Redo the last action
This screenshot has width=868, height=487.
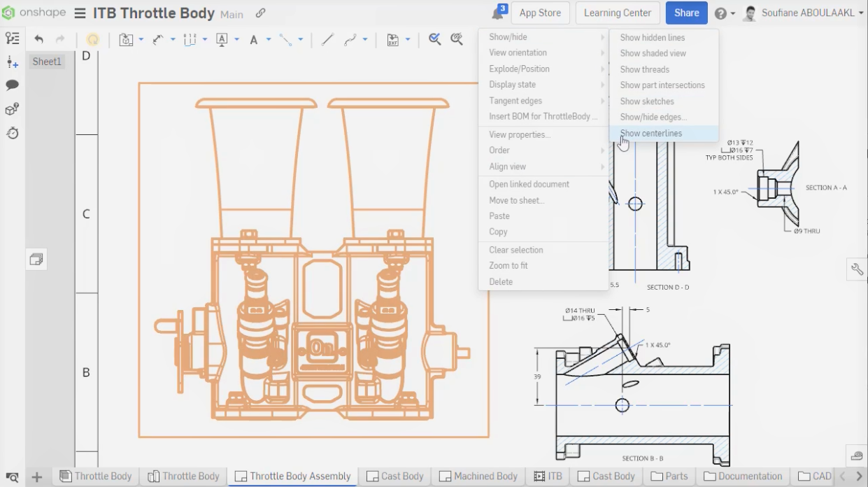60,40
